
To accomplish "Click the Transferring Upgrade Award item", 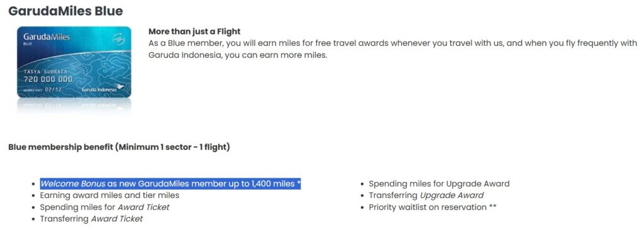I will (426, 195).
